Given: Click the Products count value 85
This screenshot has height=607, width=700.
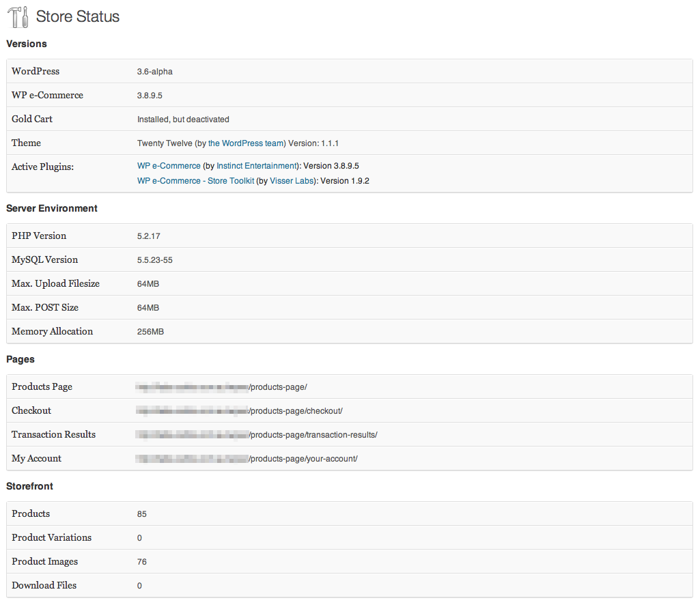Looking at the screenshot, I should (x=142, y=514).
